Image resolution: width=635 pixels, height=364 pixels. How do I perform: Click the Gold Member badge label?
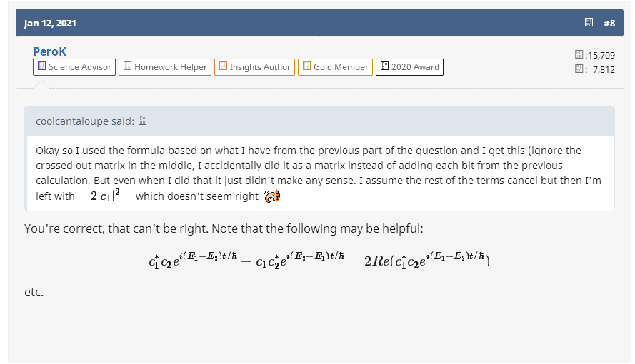(x=341, y=67)
